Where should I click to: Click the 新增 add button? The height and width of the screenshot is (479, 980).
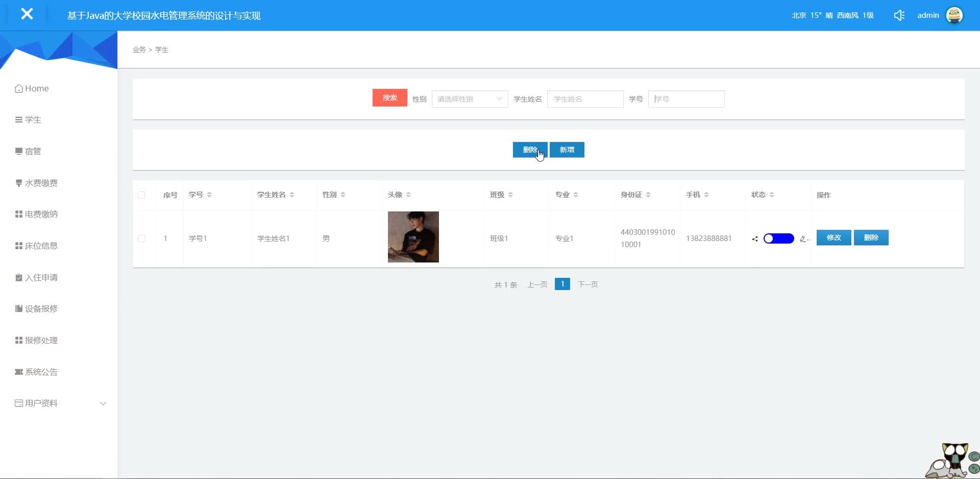click(567, 150)
